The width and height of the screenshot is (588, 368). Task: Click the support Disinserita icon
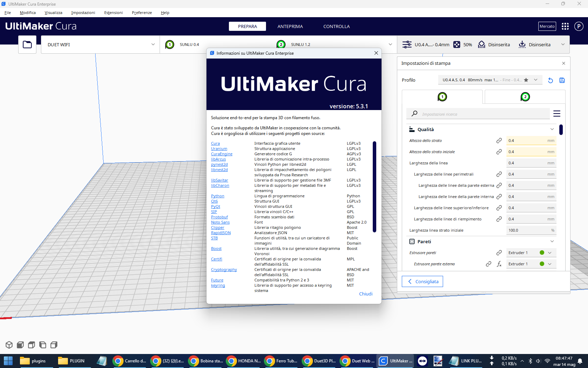(482, 45)
